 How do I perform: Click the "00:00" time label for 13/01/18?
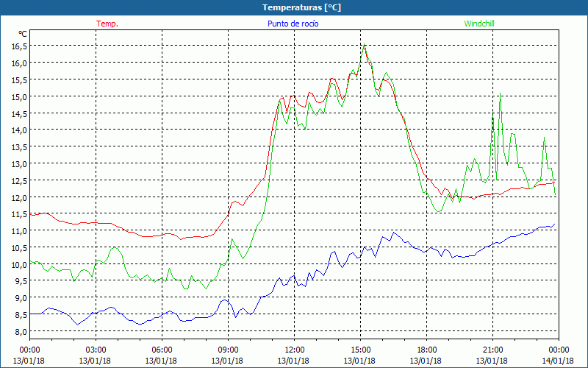tap(29, 350)
